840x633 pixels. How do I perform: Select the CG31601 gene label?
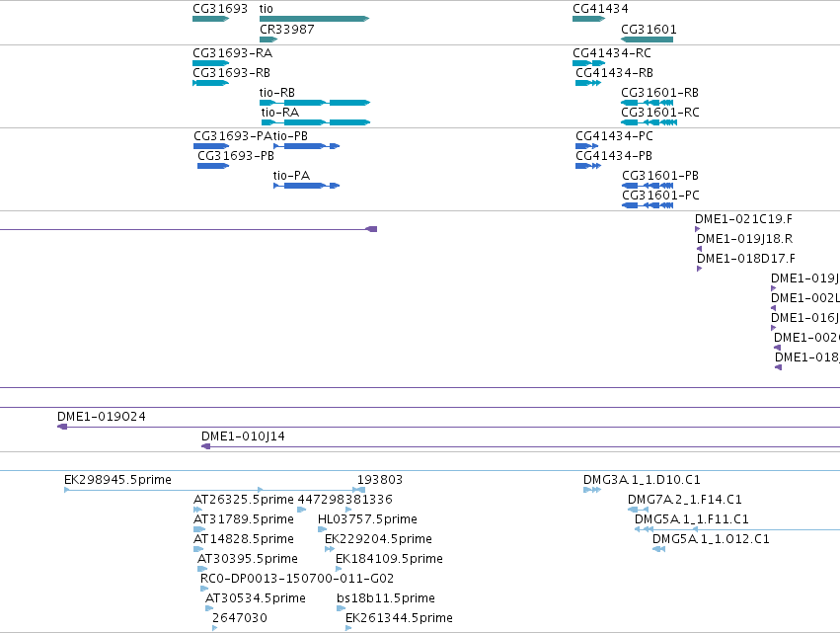click(649, 30)
